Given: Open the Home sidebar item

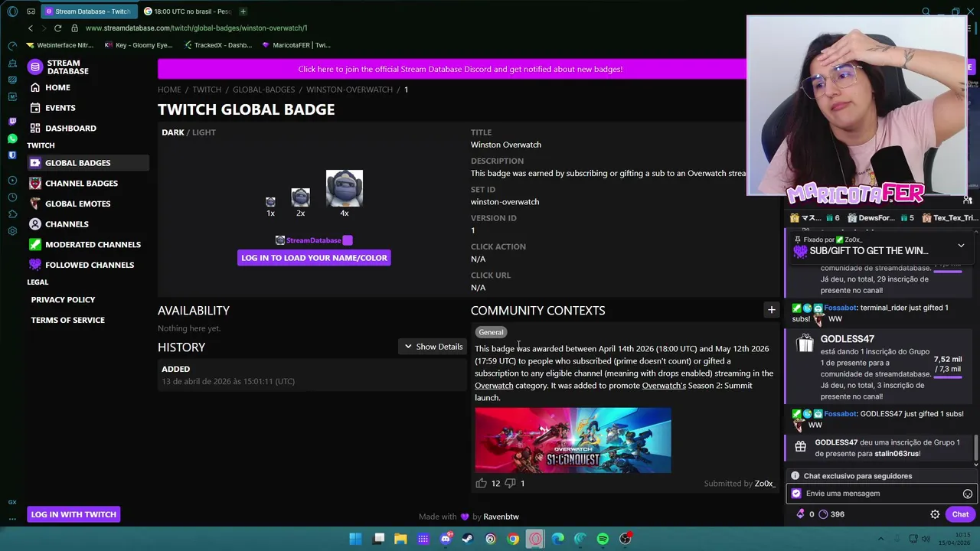Looking at the screenshot, I should (51, 87).
